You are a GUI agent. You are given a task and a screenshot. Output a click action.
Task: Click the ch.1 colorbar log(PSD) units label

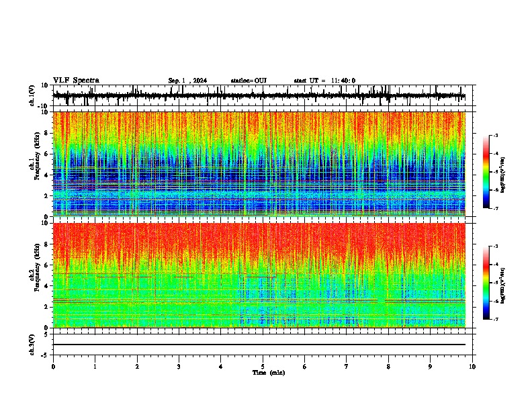click(x=502, y=175)
